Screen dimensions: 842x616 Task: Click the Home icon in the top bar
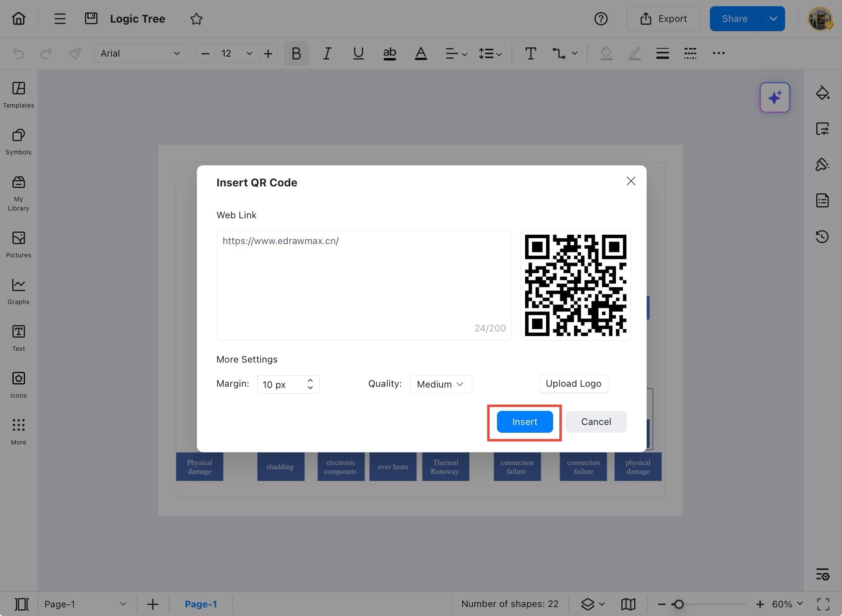pos(18,18)
